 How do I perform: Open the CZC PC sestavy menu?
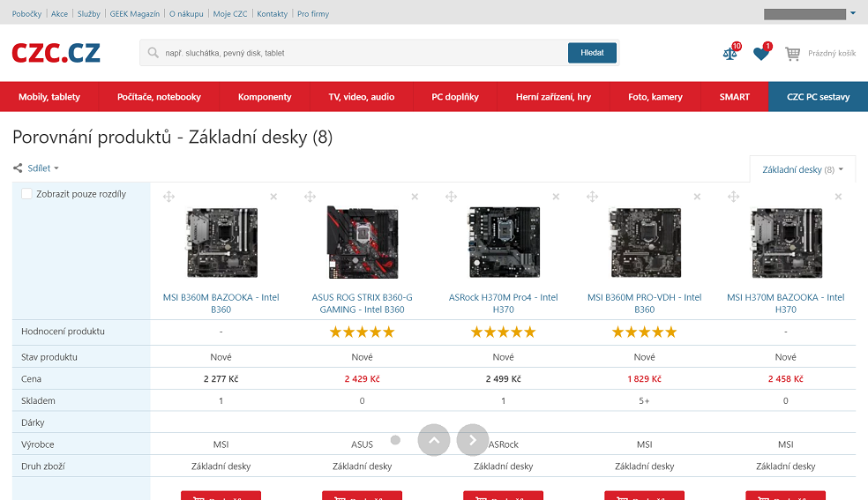[x=819, y=97]
